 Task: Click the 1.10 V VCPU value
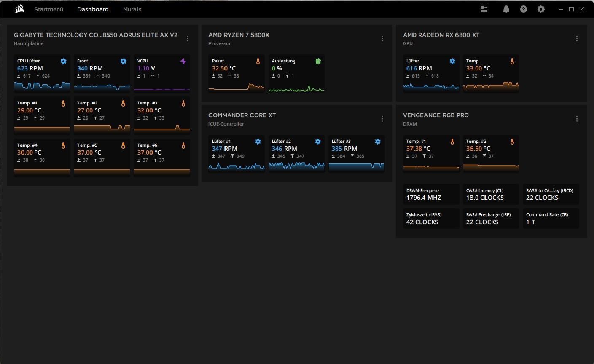(x=146, y=68)
